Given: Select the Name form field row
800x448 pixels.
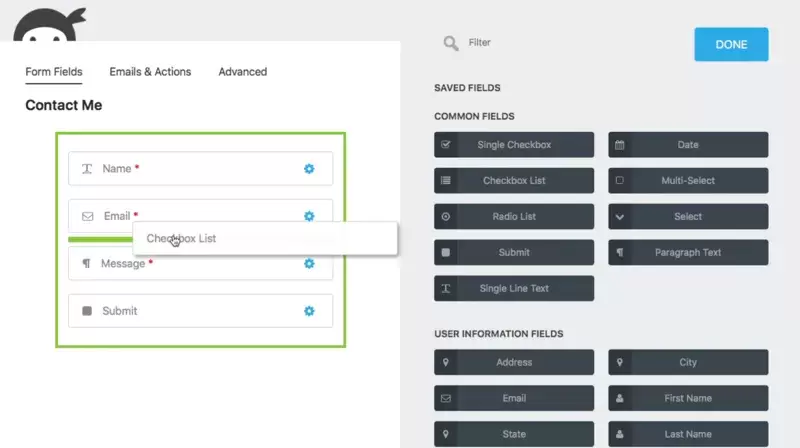Looking at the screenshot, I should (x=201, y=169).
